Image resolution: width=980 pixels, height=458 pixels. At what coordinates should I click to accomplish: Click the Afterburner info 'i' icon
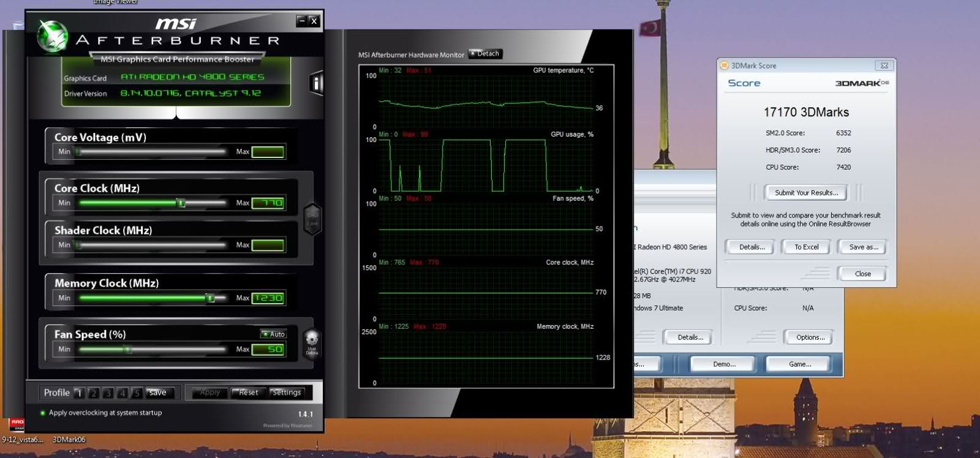coord(316,83)
